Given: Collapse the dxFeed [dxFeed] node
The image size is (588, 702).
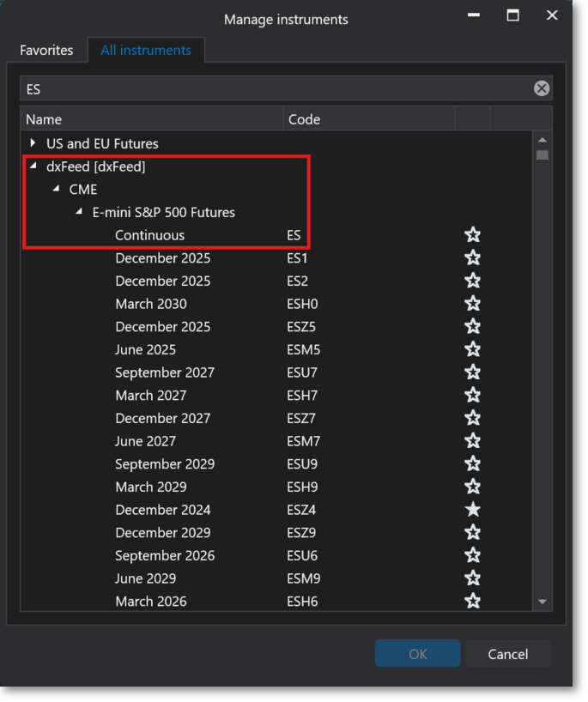Looking at the screenshot, I should 32,166.
